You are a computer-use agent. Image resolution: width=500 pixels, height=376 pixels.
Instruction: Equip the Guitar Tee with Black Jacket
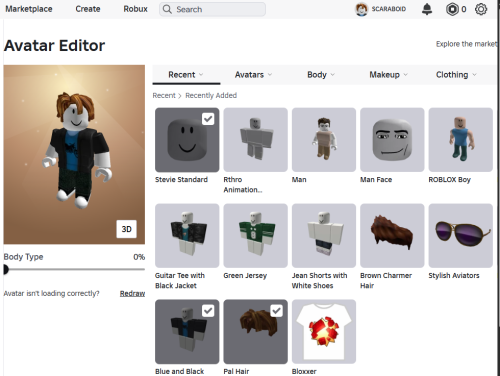point(187,236)
